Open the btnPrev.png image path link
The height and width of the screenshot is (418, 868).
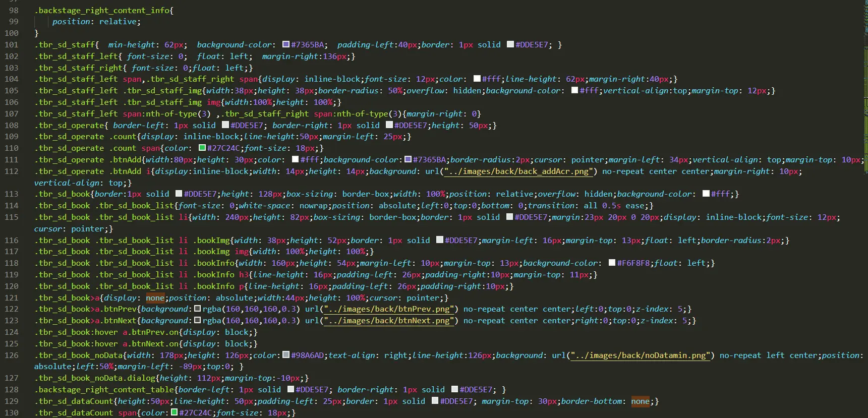click(389, 309)
